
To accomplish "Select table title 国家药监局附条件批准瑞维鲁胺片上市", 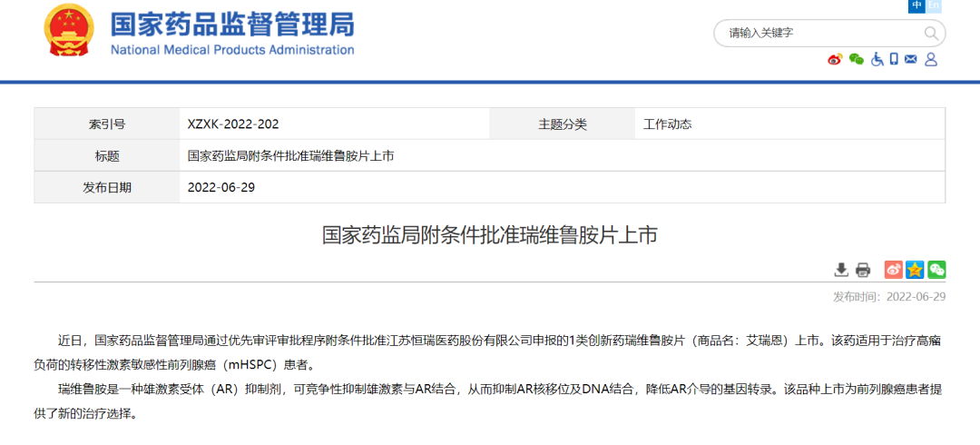I will [290, 156].
